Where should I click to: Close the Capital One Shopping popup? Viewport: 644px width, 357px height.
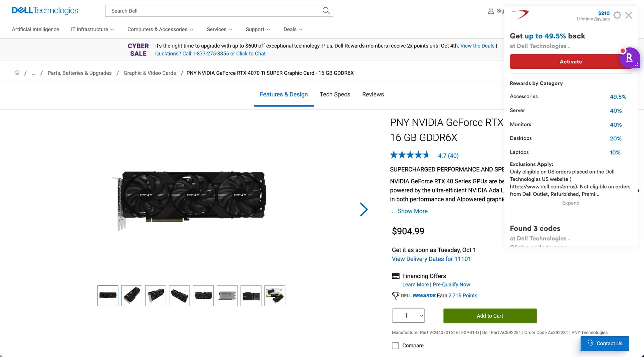pos(629,15)
